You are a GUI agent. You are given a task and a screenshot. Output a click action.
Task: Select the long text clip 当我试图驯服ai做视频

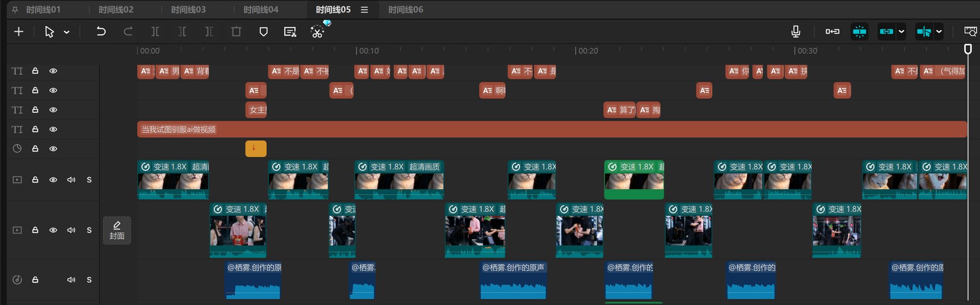[x=552, y=129]
